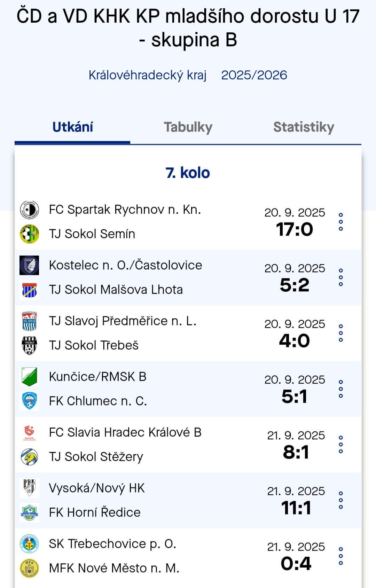Click the FK Horní Ředice crest
Viewport: 376px width, 588px height.
[29, 512]
